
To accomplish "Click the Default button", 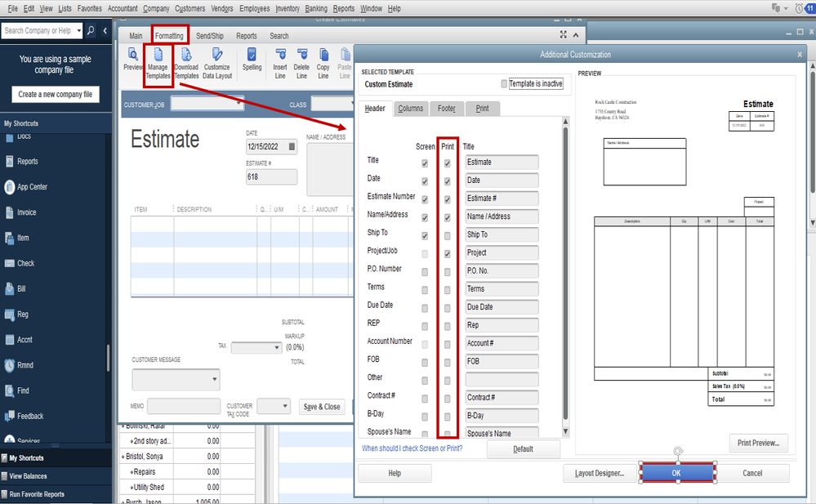I will tap(523, 448).
